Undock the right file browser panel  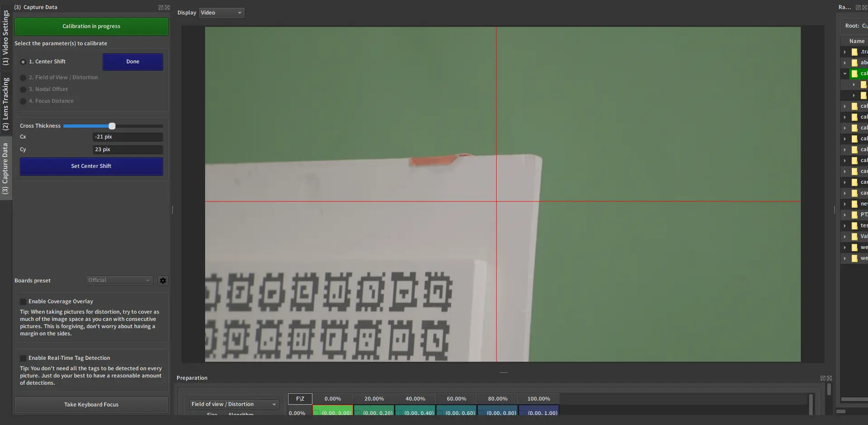(x=858, y=7)
